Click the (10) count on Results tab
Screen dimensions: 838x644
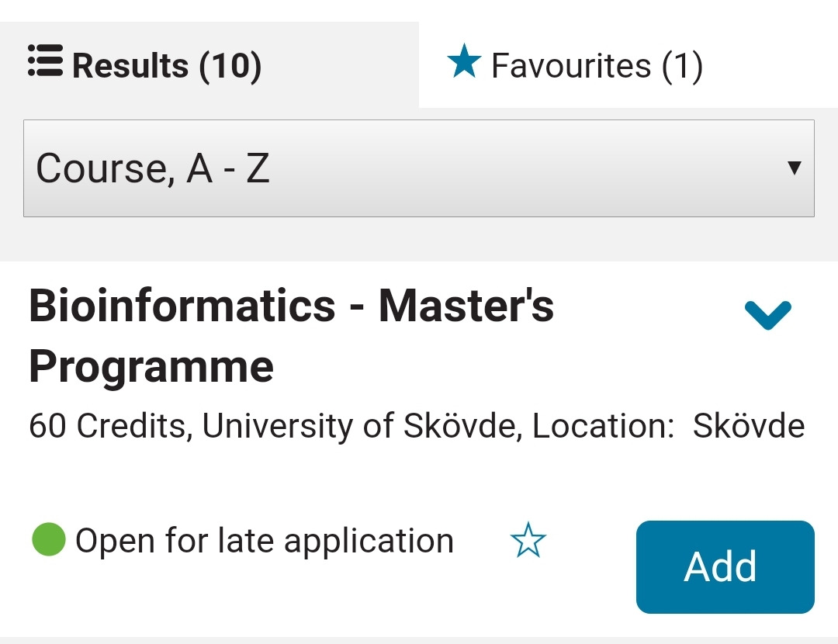(x=230, y=66)
